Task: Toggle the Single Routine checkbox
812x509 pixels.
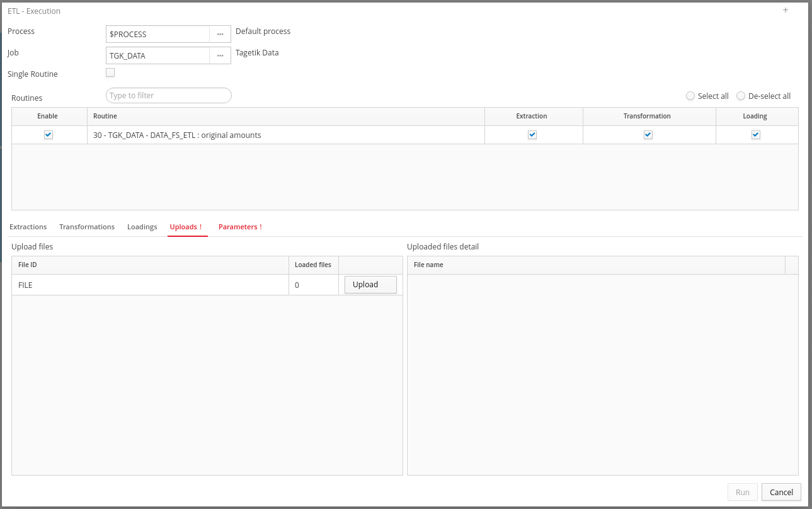Action: 110,72
